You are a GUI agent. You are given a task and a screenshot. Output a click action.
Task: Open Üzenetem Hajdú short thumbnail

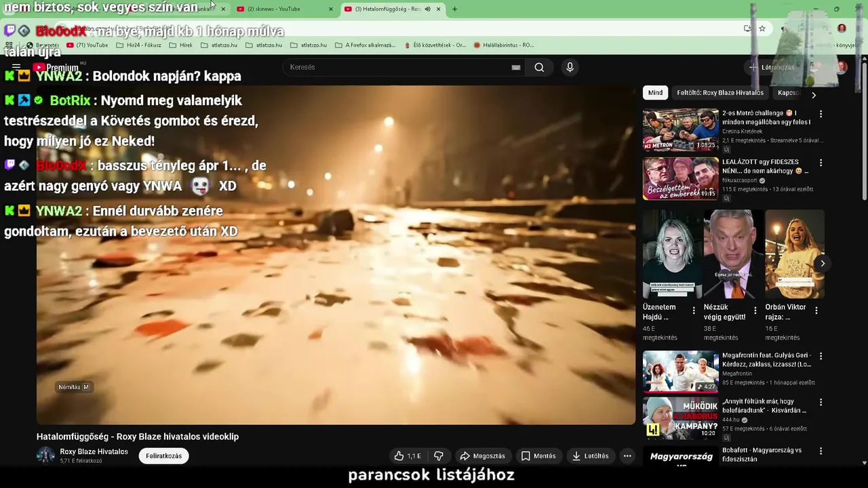click(672, 254)
